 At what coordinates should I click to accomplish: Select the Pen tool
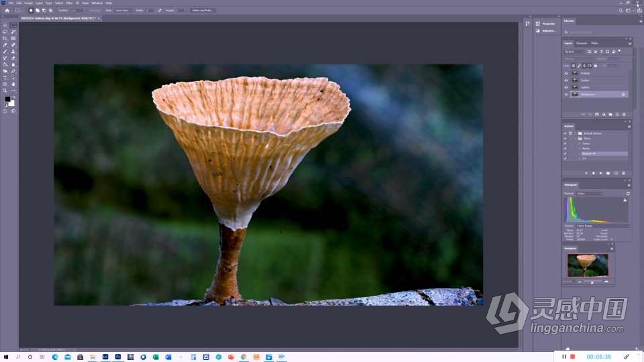click(13, 72)
